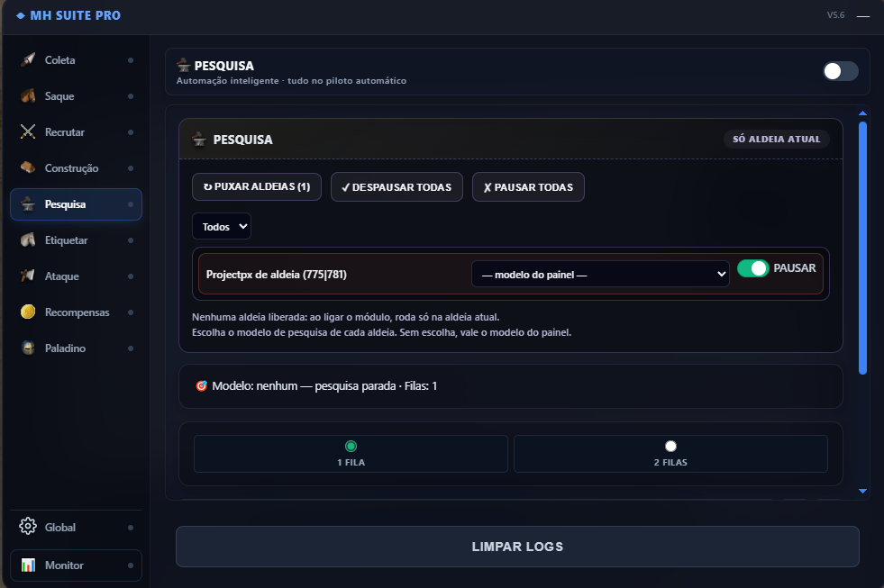This screenshot has height=588, width=884.
Task: Click the Monitor bar chart icon
Action: click(x=28, y=565)
